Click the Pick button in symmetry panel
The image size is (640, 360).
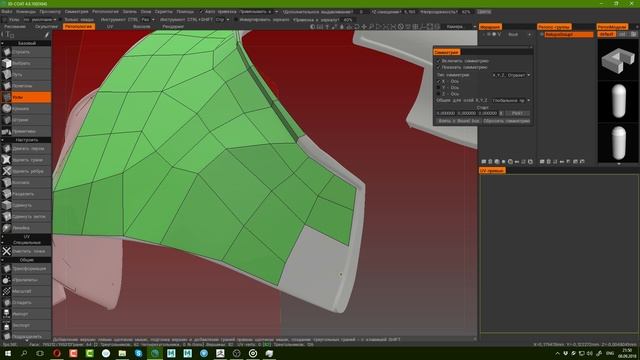click(517, 113)
